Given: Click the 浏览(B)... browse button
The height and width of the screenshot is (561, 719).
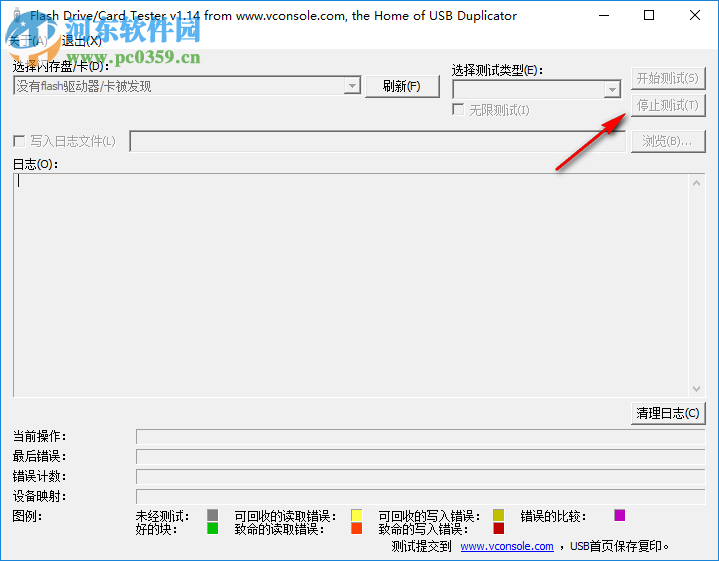Looking at the screenshot, I should tap(668, 141).
